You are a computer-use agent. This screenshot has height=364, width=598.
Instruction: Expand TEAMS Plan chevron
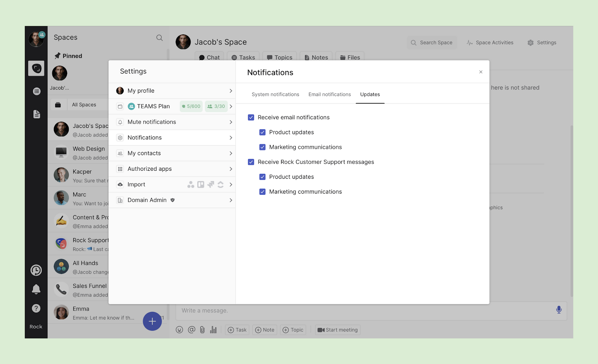[231, 107]
